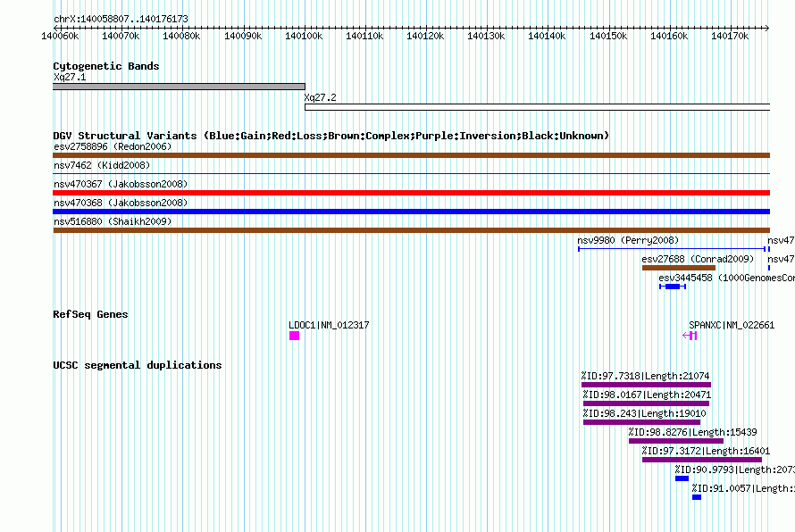Click the red nsv470367 loss variant bar
795x532 pixels.
411,193
